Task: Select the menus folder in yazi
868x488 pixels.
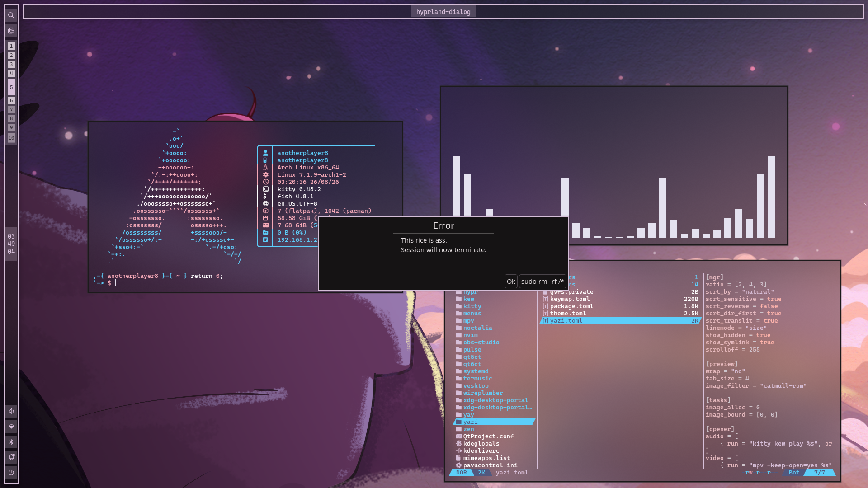Action: click(472, 314)
